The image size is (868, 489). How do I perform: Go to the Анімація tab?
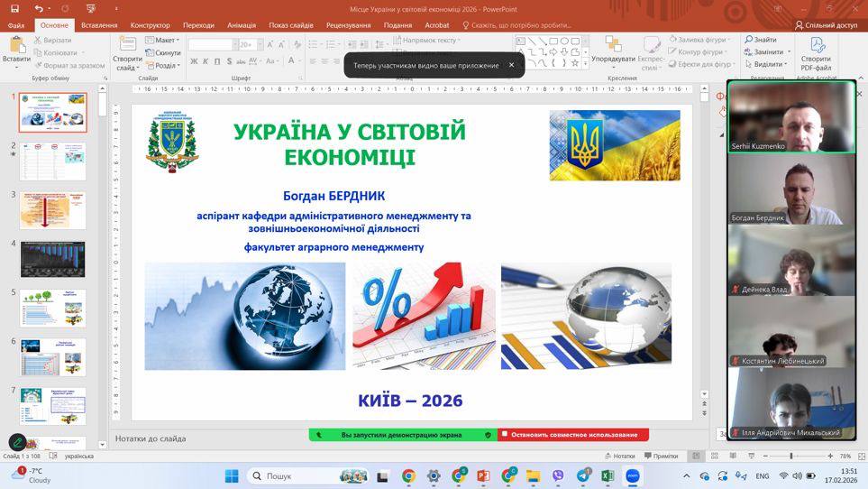point(242,25)
